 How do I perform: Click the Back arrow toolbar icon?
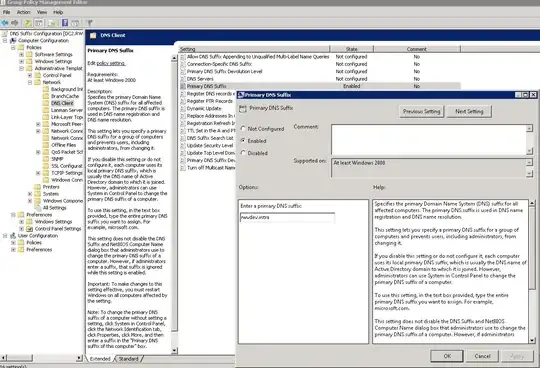click(5, 23)
